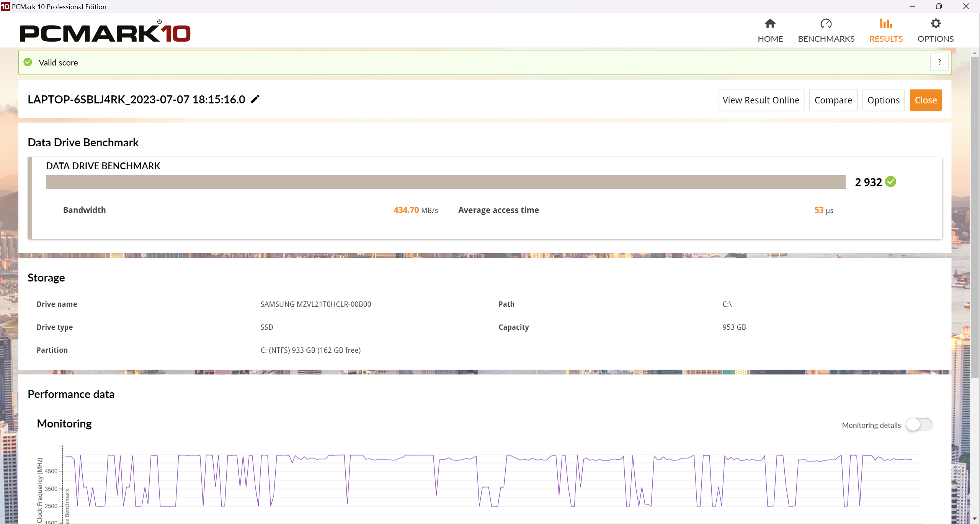Screen dimensions: 980x524
Task: Click the vertical scrollbar thumb
Action: [975, 218]
